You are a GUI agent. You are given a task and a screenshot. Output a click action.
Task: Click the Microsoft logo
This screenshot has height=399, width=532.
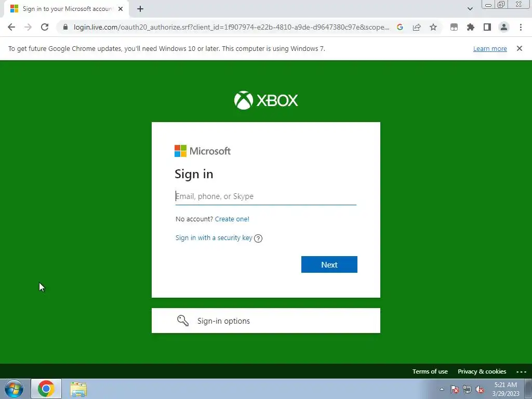203,151
